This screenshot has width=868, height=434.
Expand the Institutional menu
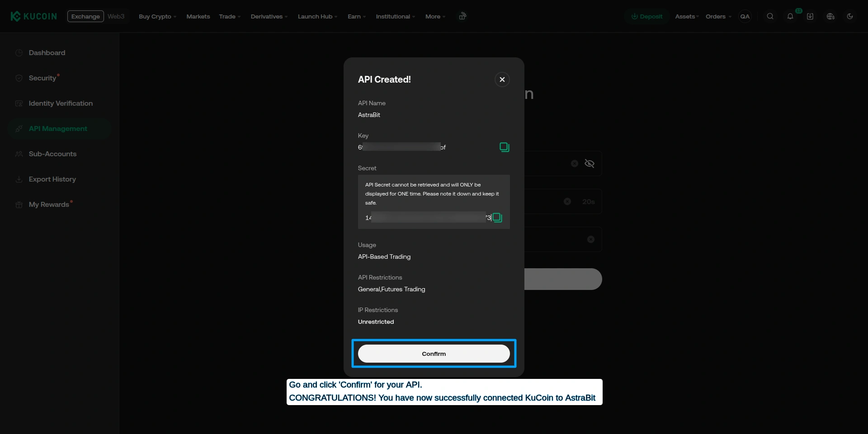[x=395, y=16]
